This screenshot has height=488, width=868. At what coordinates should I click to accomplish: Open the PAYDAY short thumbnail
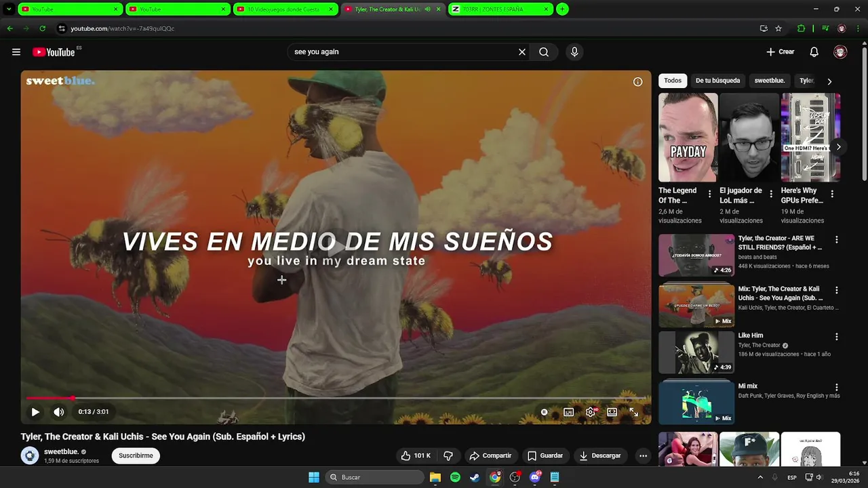tap(688, 138)
